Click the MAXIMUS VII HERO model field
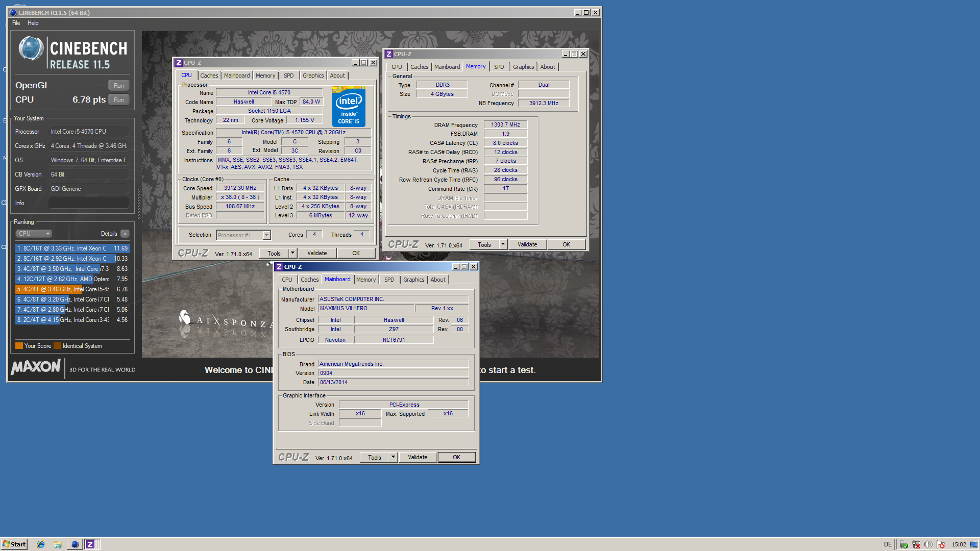The image size is (980, 551). [366, 308]
